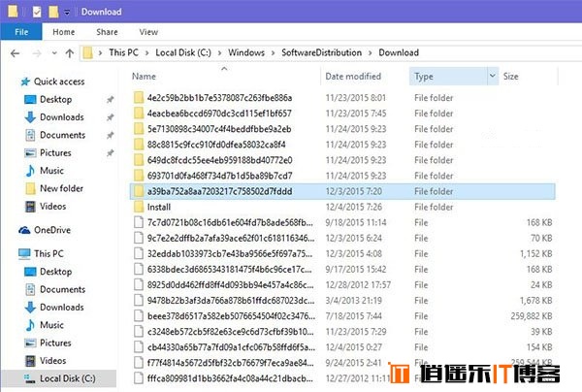Image resolution: width=582 pixels, height=392 pixels.
Task: Click the Properties checkmark icon in title bar
Action: (37, 12)
